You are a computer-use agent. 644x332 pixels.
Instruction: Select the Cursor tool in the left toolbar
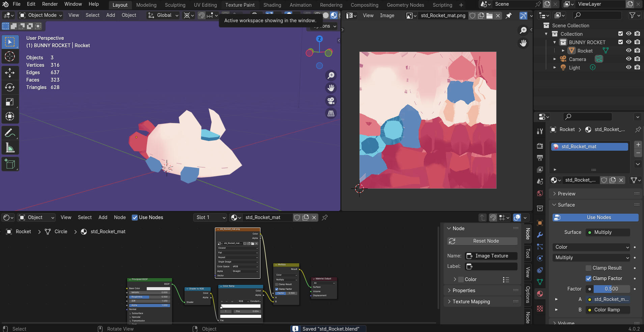coord(10,56)
